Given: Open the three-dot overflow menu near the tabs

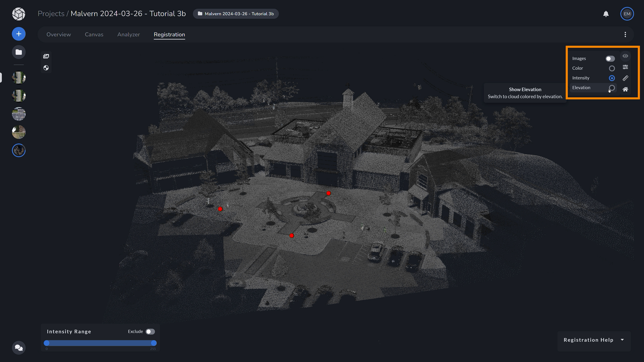Looking at the screenshot, I should (625, 34).
